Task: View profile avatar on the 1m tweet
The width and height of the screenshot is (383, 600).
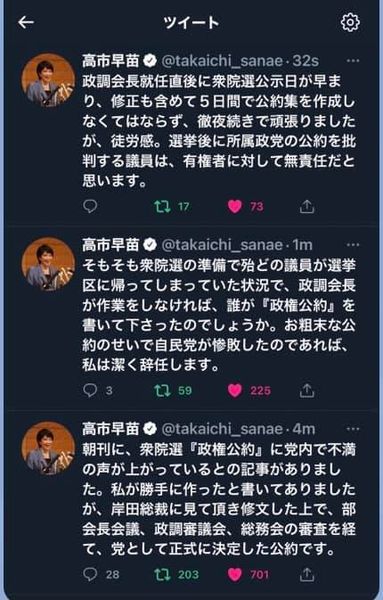Action: click(48, 264)
